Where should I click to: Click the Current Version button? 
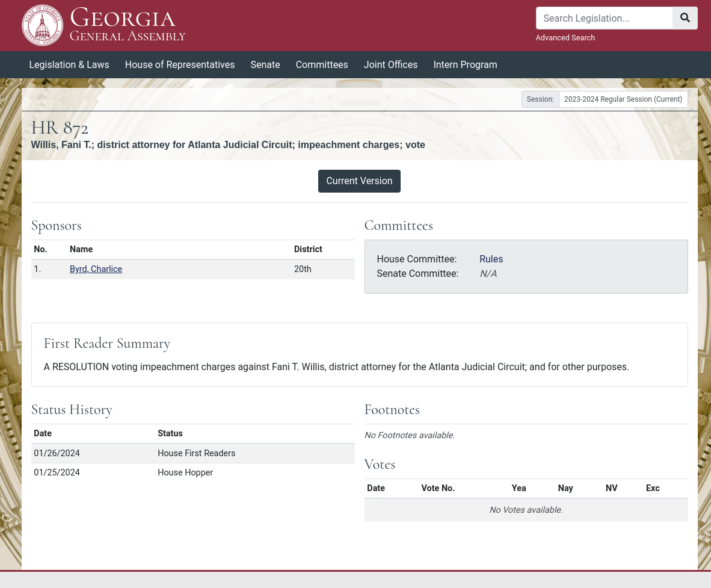click(359, 181)
